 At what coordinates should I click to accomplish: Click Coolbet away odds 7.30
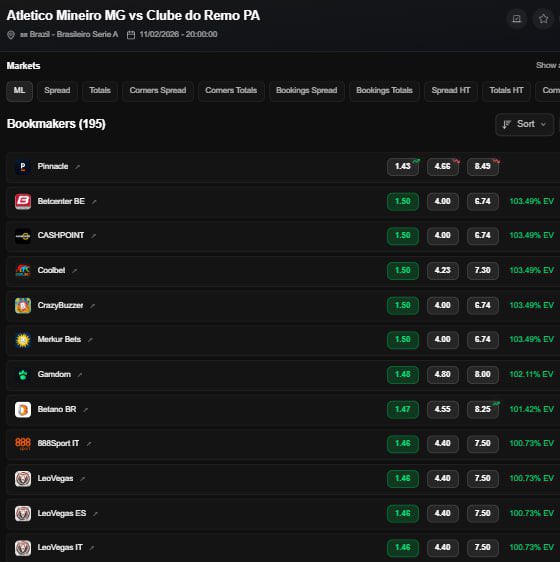483,271
